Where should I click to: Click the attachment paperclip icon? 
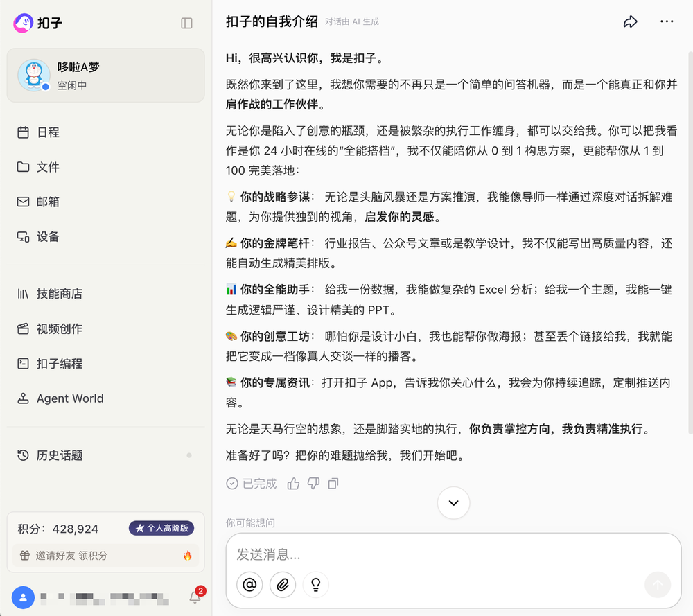coord(282,584)
